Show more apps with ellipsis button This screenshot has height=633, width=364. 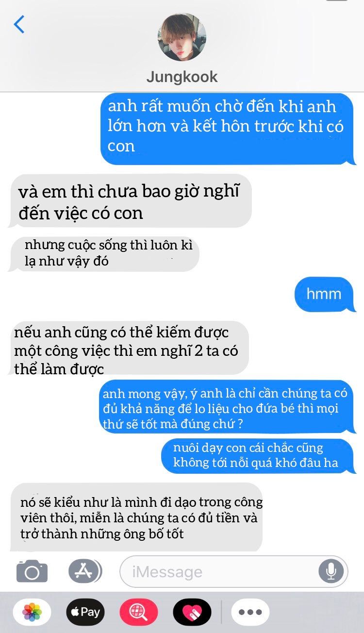[x=250, y=612]
